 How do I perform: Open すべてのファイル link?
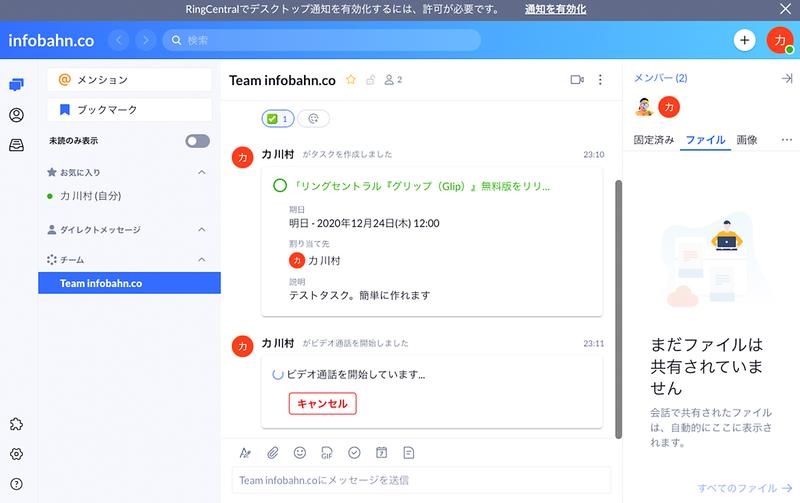pos(744,488)
